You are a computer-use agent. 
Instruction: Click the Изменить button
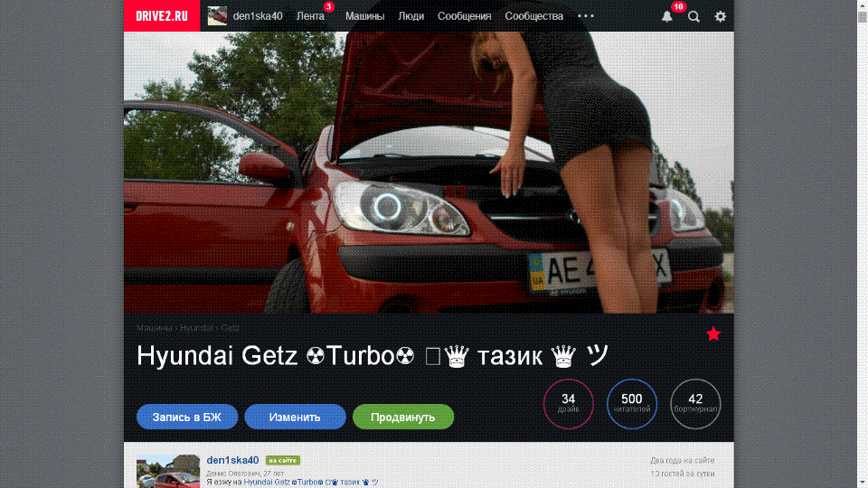295,417
